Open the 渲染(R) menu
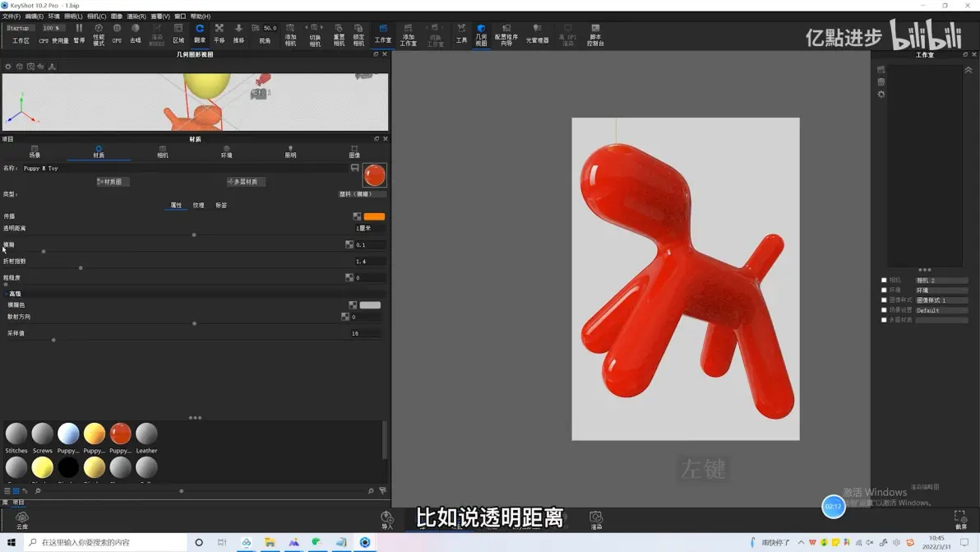980x552 pixels. click(136, 16)
